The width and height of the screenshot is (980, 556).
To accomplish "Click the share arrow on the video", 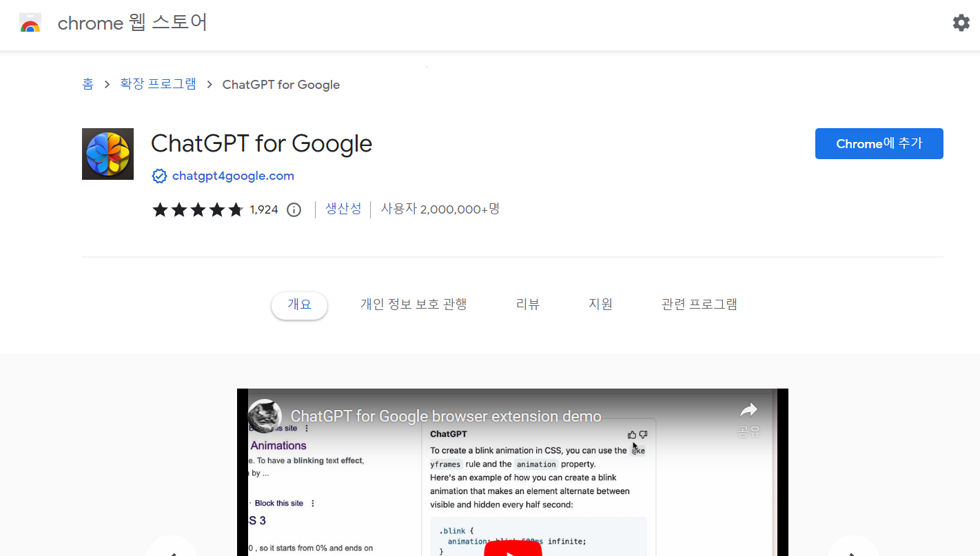I will click(x=748, y=411).
